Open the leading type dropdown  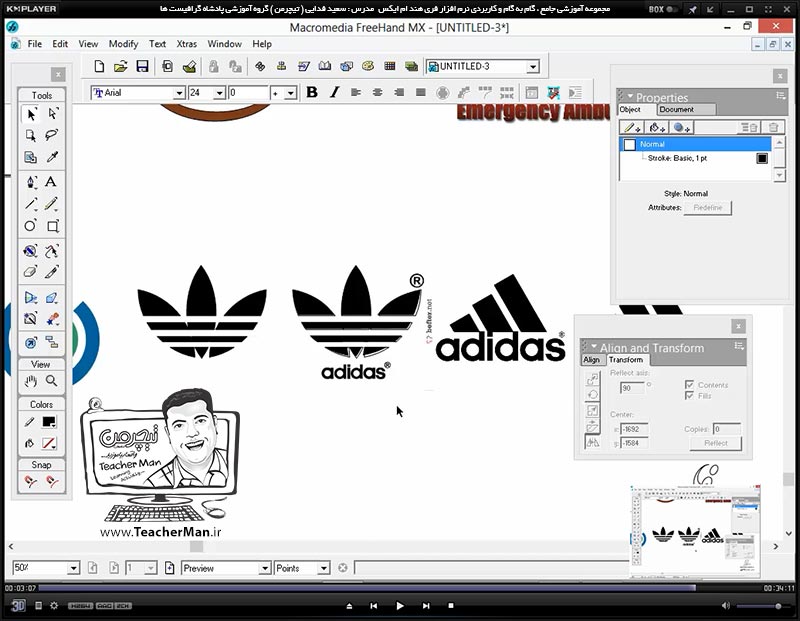click(290, 93)
